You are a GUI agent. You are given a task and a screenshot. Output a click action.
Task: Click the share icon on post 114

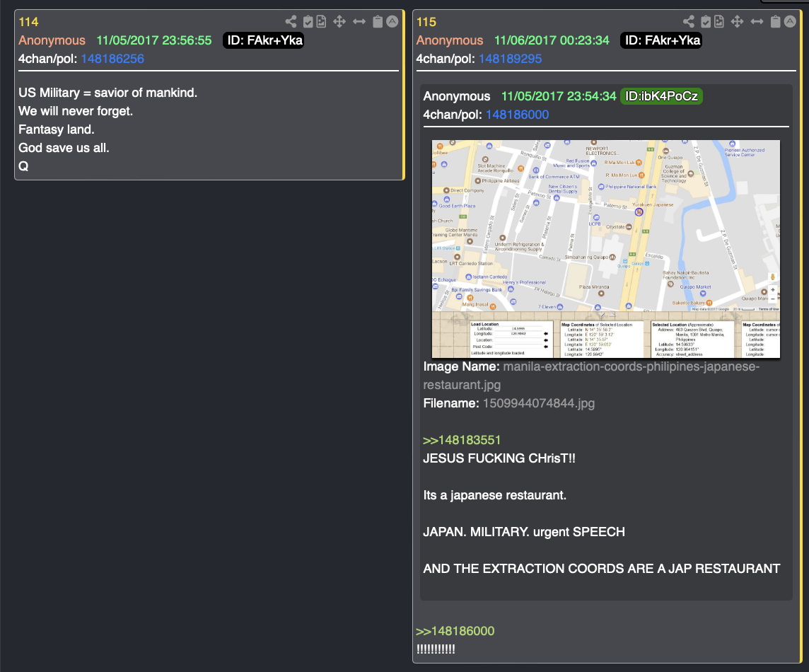pos(291,21)
